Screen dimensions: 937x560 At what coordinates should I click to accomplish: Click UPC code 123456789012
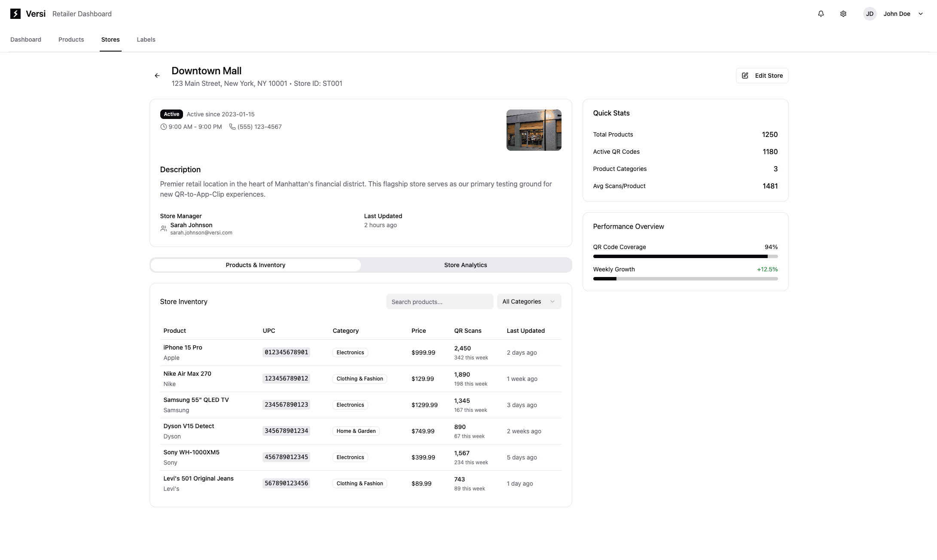286,379
